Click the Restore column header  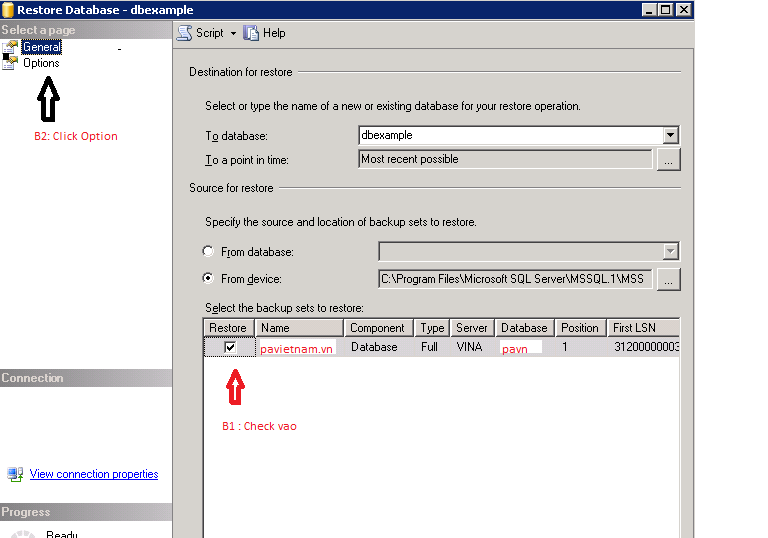point(229,328)
